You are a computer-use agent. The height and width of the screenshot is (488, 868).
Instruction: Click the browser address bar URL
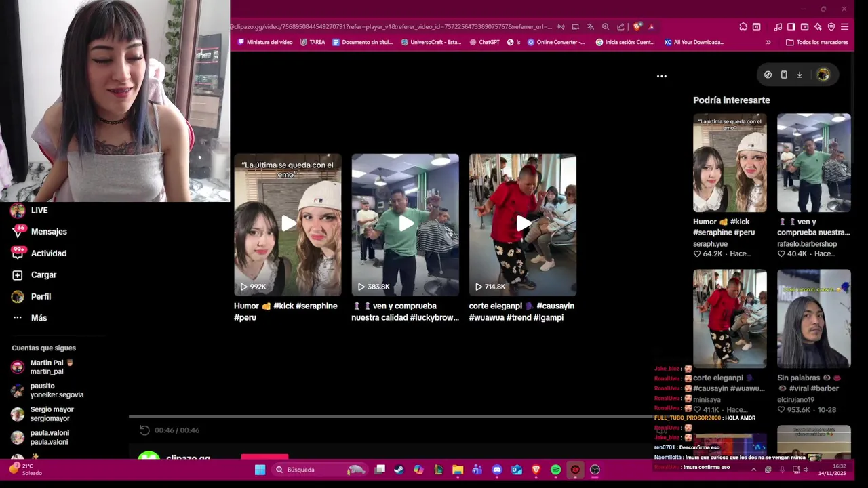coord(390,27)
